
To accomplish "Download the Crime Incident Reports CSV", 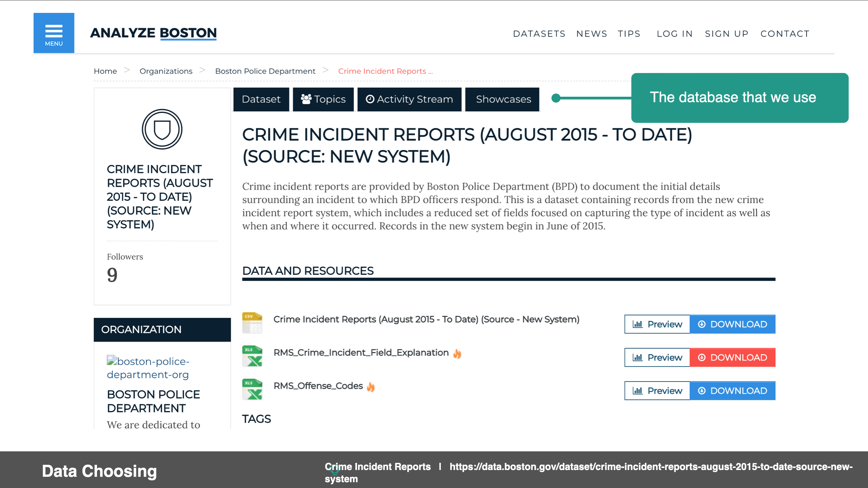I will tap(732, 324).
